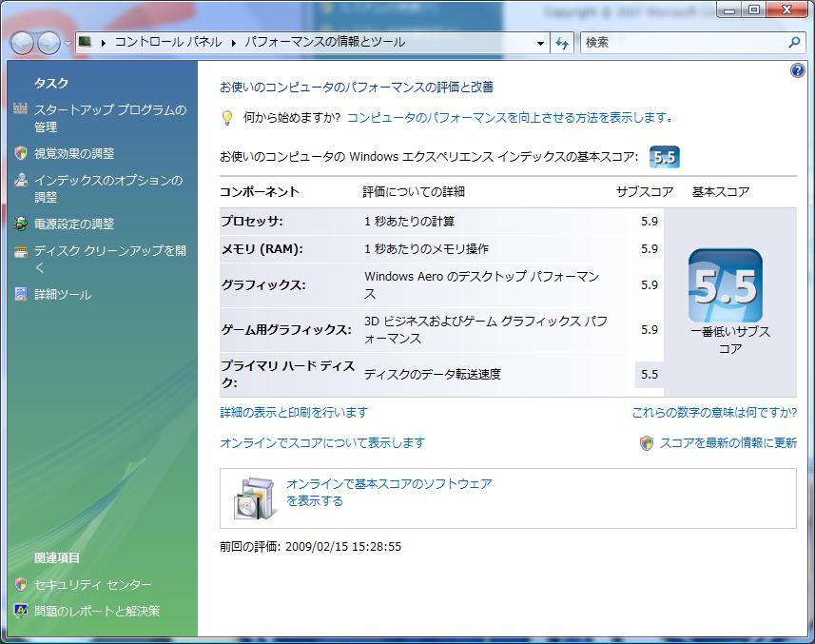Select パフォーマンスの情報とツール breadcrumb
815x644 pixels.
(x=325, y=42)
